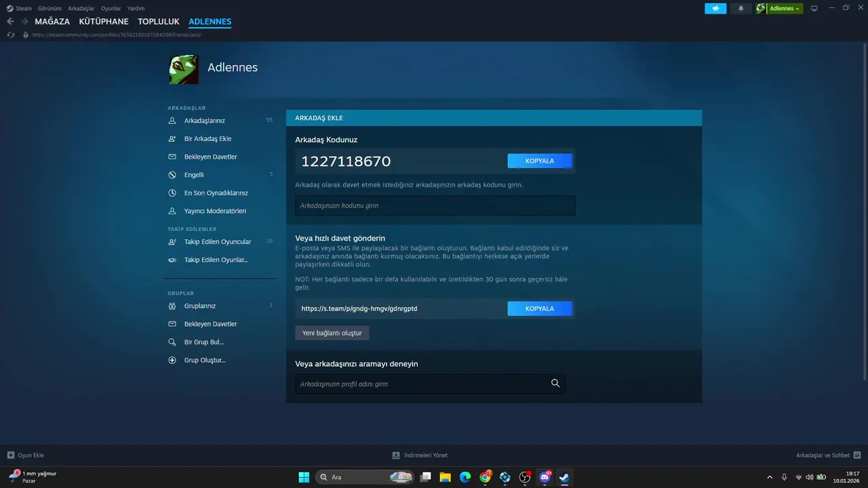Switch to the MAĞAZA tab
Viewport: 868px width, 488px height.
tap(52, 22)
